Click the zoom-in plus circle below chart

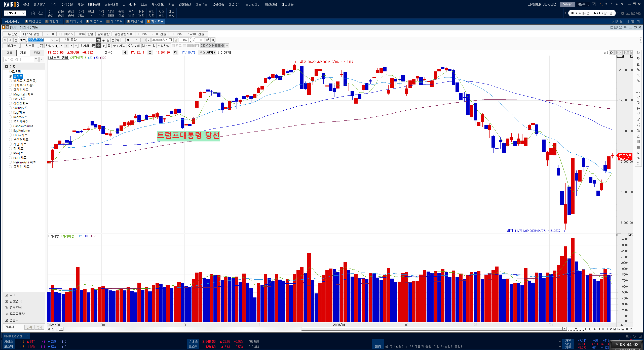point(591,329)
